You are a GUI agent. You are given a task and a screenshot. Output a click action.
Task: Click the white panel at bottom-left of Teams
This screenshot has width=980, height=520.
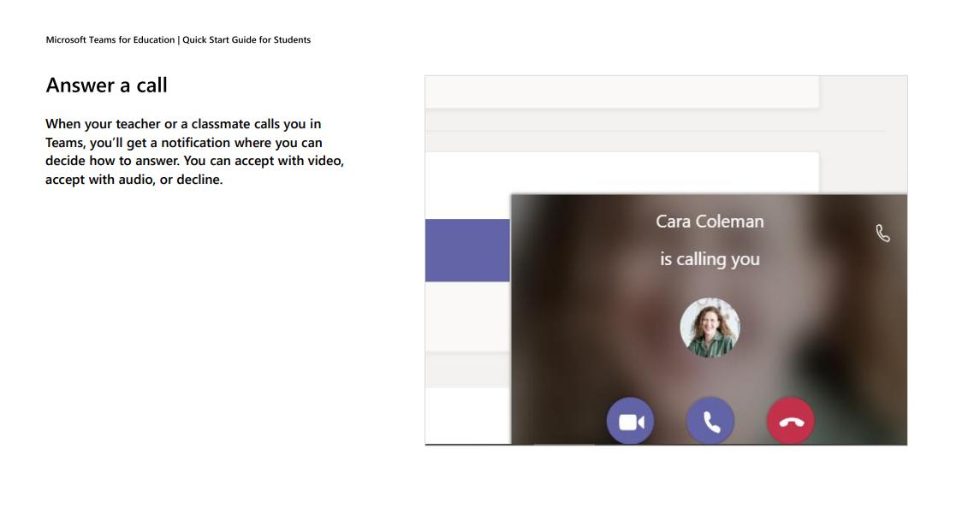[467, 416]
